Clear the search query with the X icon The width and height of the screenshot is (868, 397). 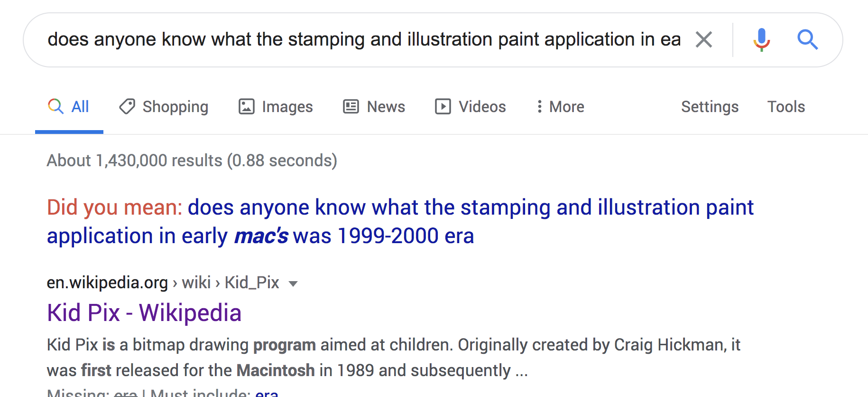704,39
